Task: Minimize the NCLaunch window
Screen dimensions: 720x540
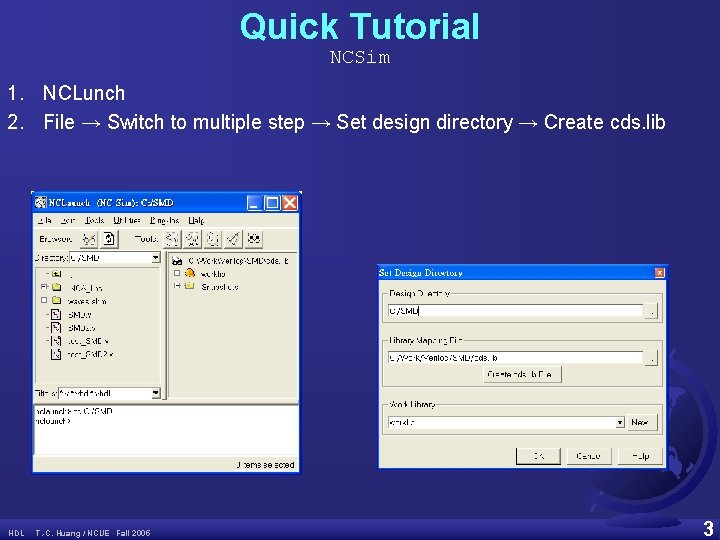Action: click(254, 202)
